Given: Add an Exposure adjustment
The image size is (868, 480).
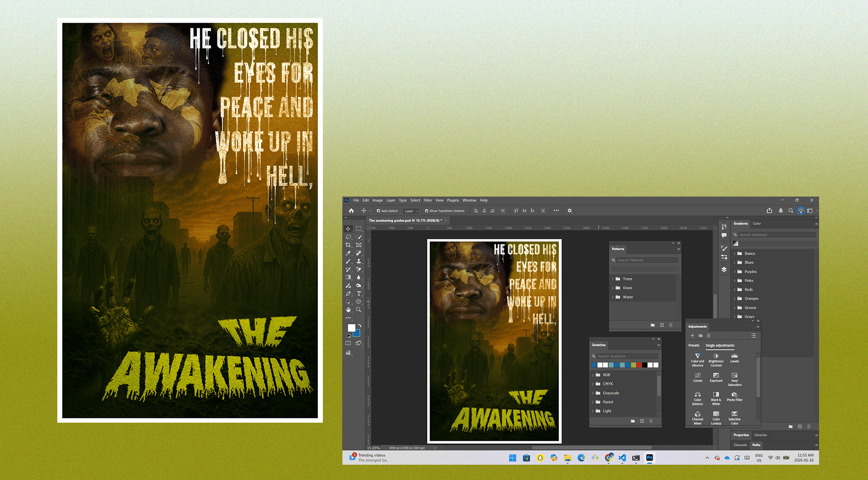Looking at the screenshot, I should [x=716, y=377].
